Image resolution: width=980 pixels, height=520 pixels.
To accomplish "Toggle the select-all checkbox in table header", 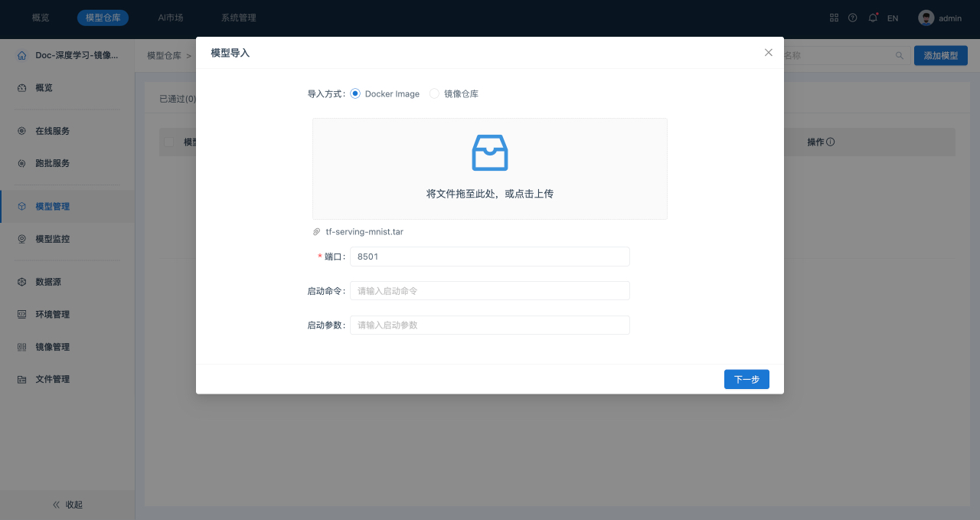I will click(x=169, y=142).
